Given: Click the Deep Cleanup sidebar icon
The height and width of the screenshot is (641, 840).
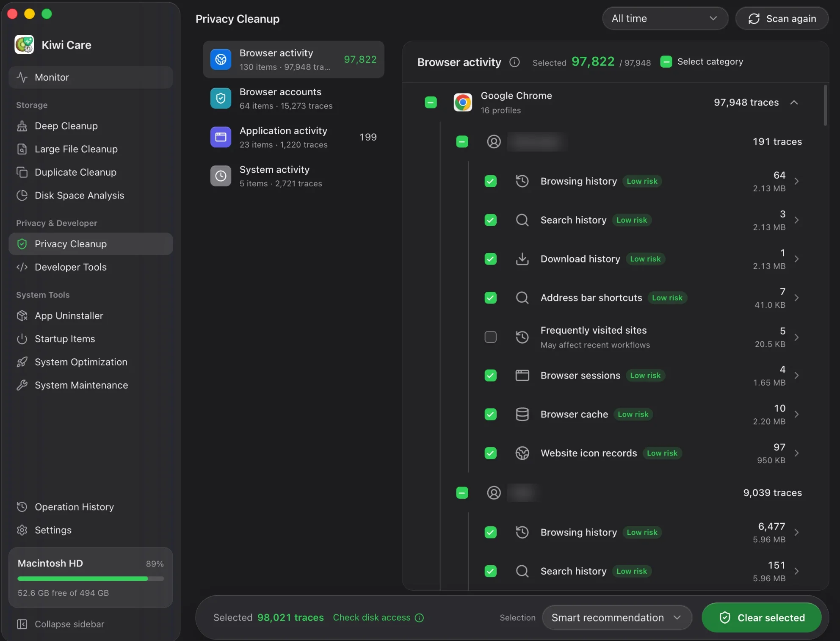Looking at the screenshot, I should click(22, 126).
